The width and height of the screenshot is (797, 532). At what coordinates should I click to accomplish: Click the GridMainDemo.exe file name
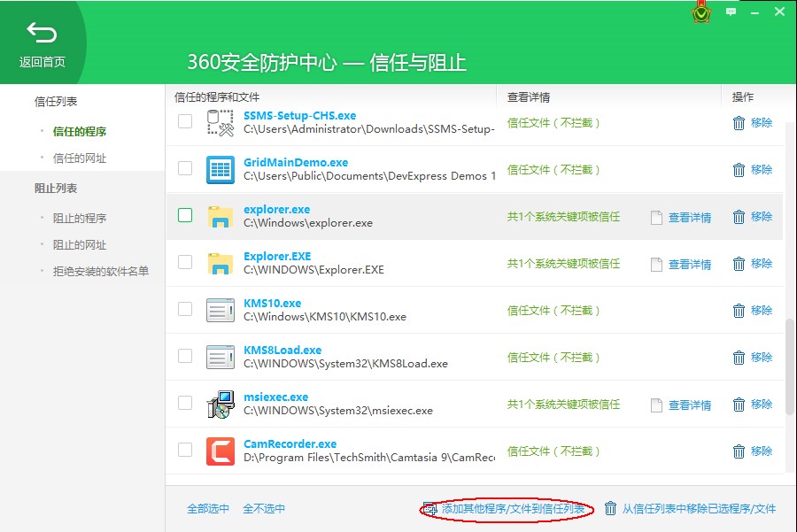(x=296, y=163)
